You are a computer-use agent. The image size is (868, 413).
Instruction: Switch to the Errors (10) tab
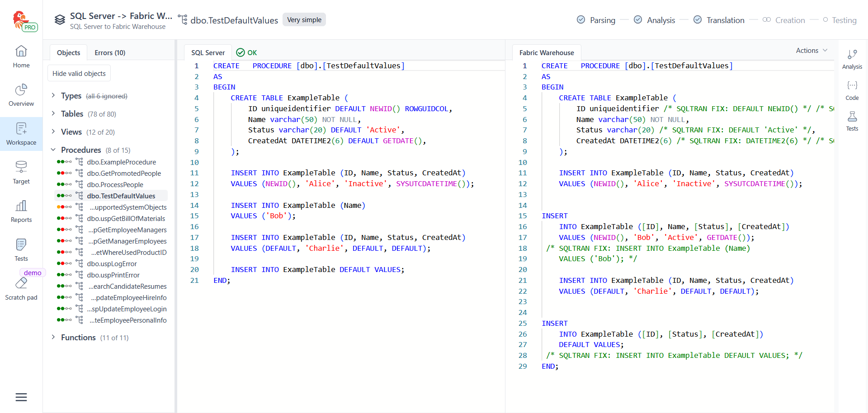click(x=110, y=53)
